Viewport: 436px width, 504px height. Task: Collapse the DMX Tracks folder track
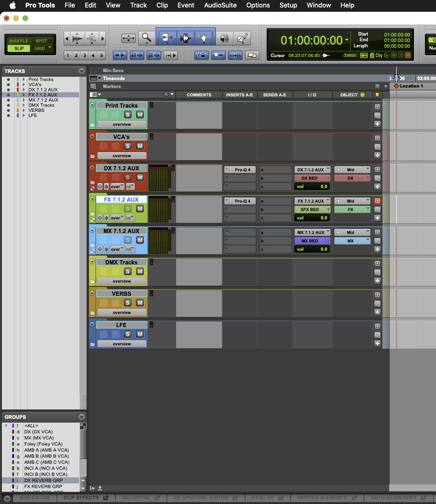pyautogui.click(x=92, y=262)
